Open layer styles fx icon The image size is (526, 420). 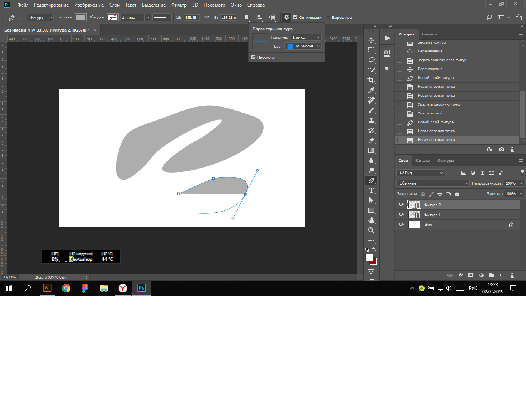point(461,276)
